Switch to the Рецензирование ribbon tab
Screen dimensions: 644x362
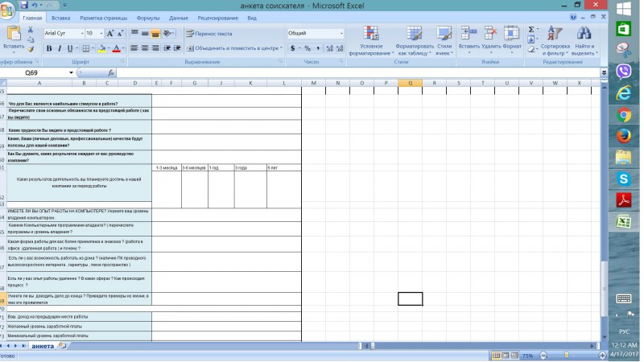[217, 18]
